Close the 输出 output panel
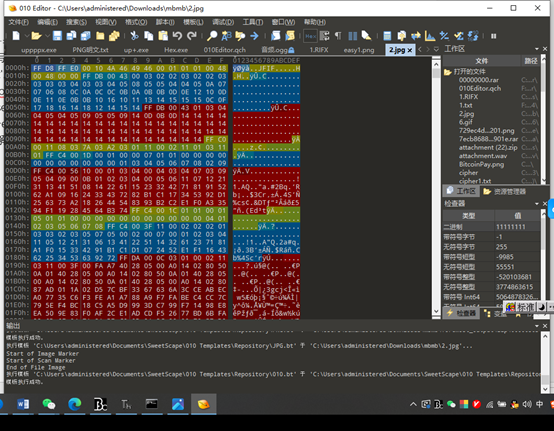Screen dimensions: 554x431 [x=544, y=326]
